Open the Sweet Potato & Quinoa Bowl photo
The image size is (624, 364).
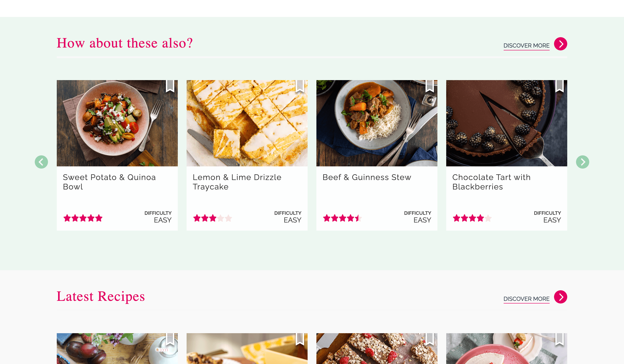click(x=117, y=123)
